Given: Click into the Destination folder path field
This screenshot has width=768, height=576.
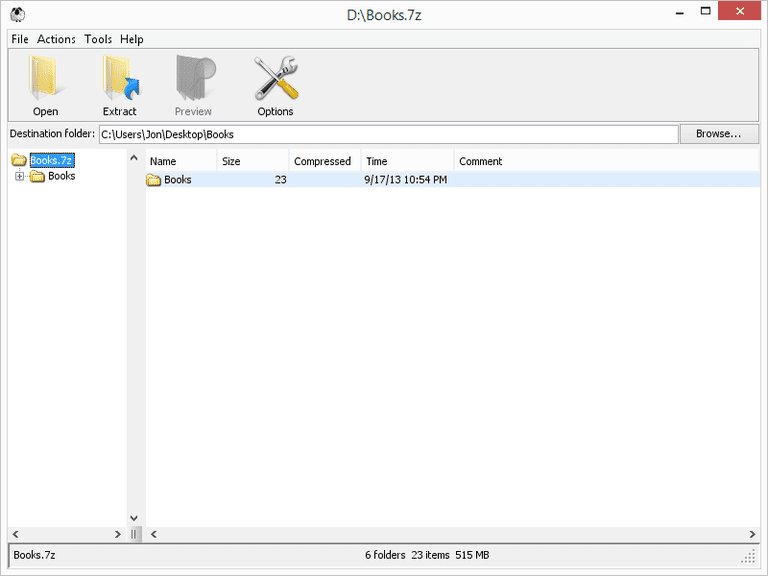Looking at the screenshot, I should point(388,134).
